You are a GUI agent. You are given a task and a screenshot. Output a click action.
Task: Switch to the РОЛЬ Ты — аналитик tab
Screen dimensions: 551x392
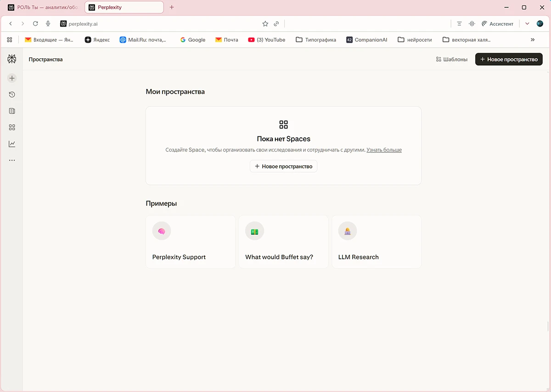[44, 7]
